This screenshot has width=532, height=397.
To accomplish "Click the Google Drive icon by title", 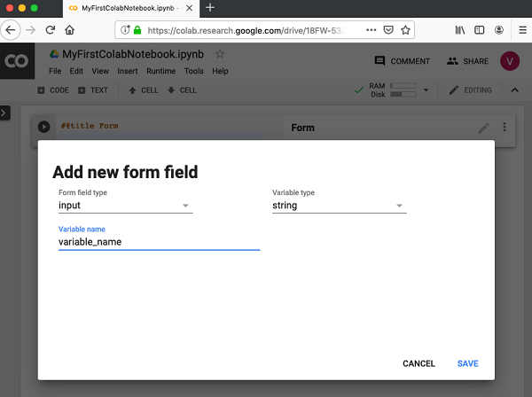I will click(x=54, y=54).
